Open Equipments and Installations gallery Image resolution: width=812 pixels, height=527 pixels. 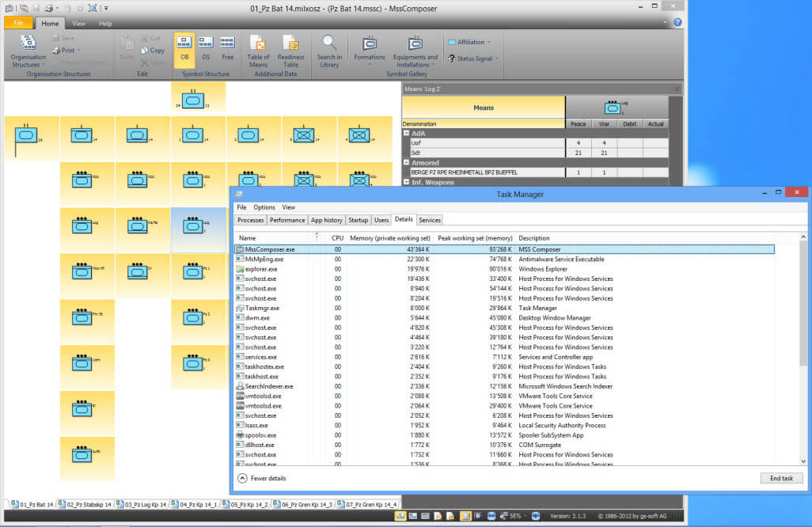pos(415,51)
